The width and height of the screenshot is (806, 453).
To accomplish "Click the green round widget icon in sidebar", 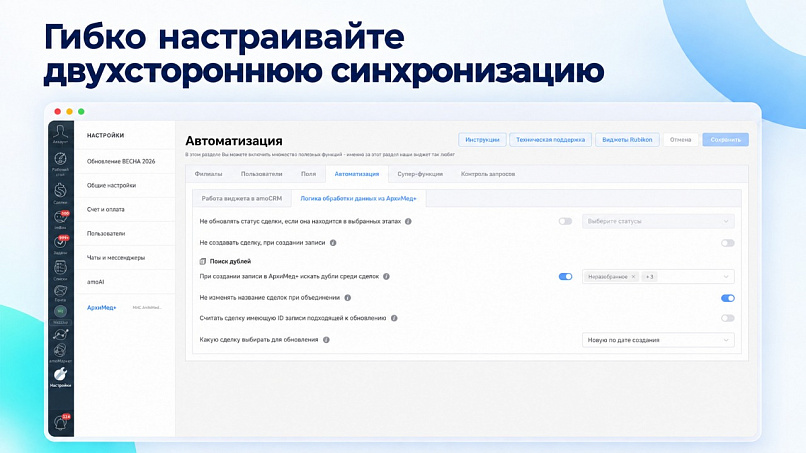I will pyautogui.click(x=61, y=312).
